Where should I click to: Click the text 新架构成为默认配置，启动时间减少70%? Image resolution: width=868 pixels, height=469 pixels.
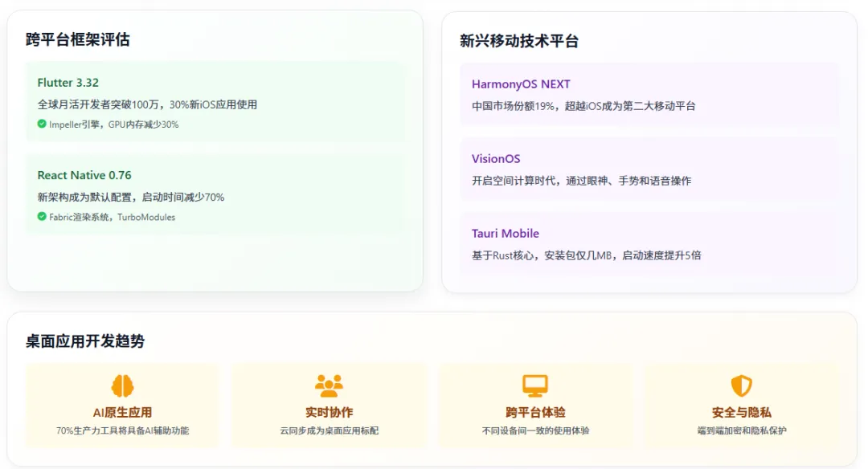click(x=131, y=198)
